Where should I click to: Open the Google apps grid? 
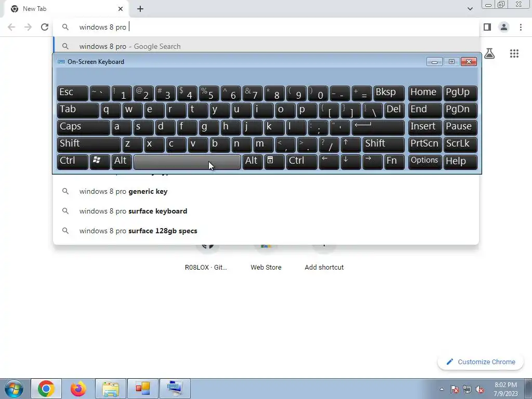(514, 54)
